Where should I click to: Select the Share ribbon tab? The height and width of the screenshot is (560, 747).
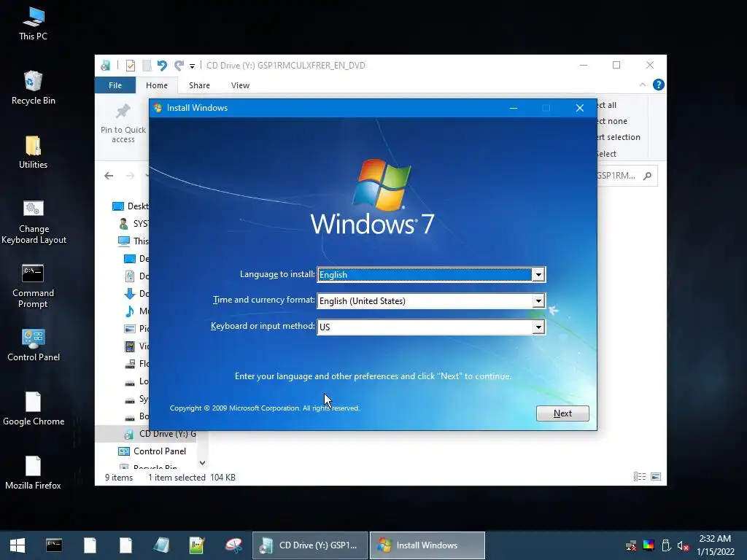coord(199,85)
